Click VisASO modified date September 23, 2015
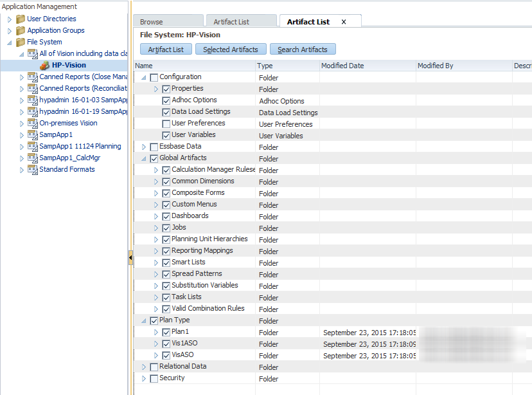The width and height of the screenshot is (532, 395). (x=369, y=356)
